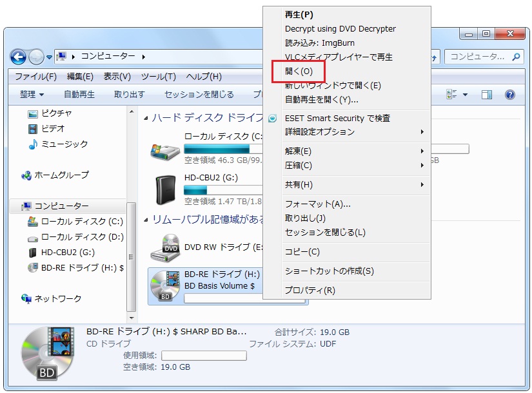Click the large BD disc details icon
This screenshot has width=532, height=393.
(48, 353)
